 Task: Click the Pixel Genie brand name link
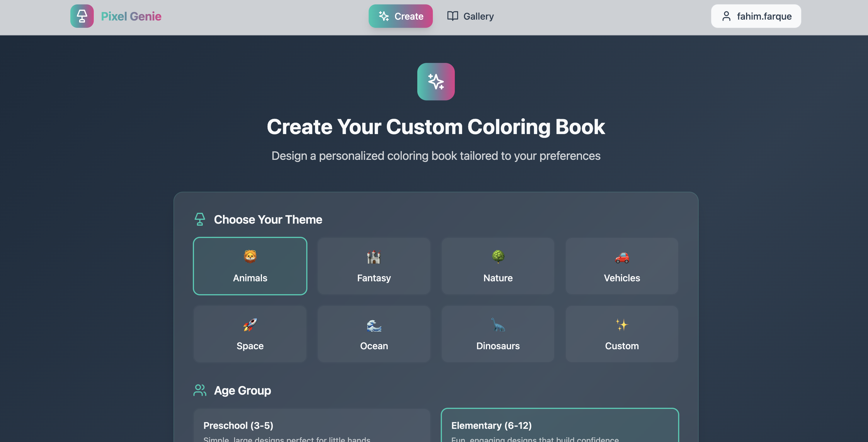[x=131, y=16]
